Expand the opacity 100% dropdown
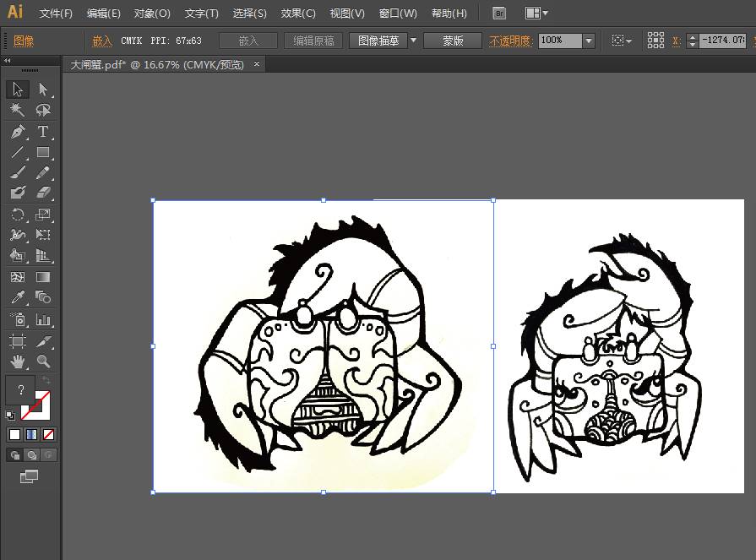 (589, 41)
